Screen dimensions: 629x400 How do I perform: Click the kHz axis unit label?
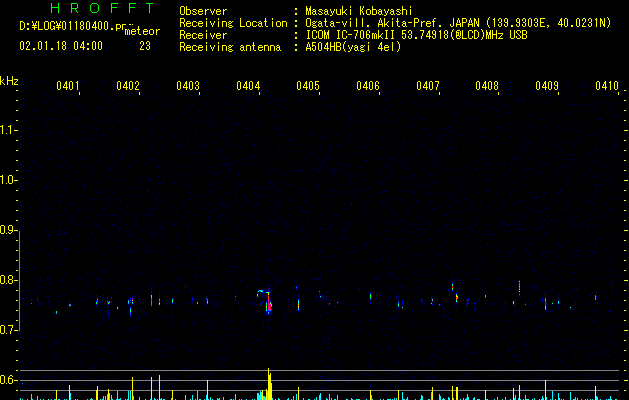(9, 81)
